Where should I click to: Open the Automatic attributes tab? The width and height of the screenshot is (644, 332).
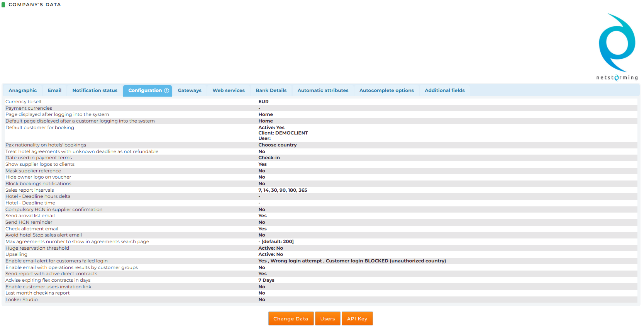point(323,90)
